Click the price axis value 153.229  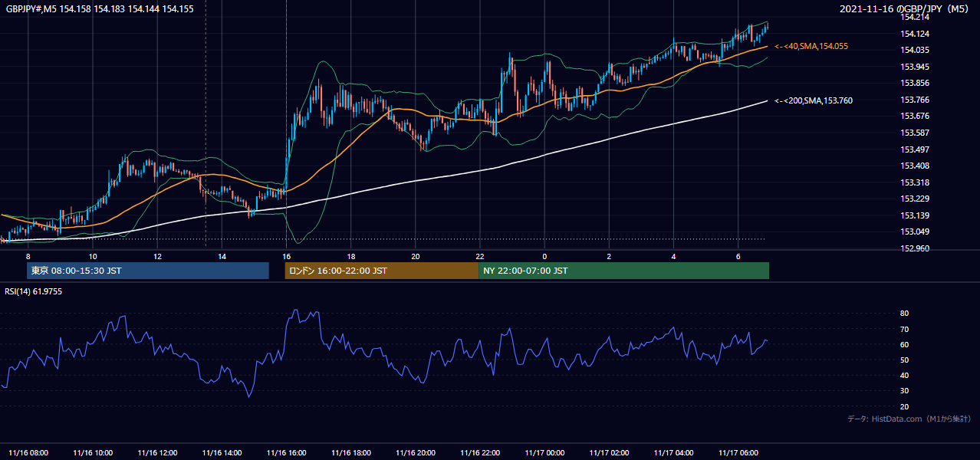pos(915,199)
